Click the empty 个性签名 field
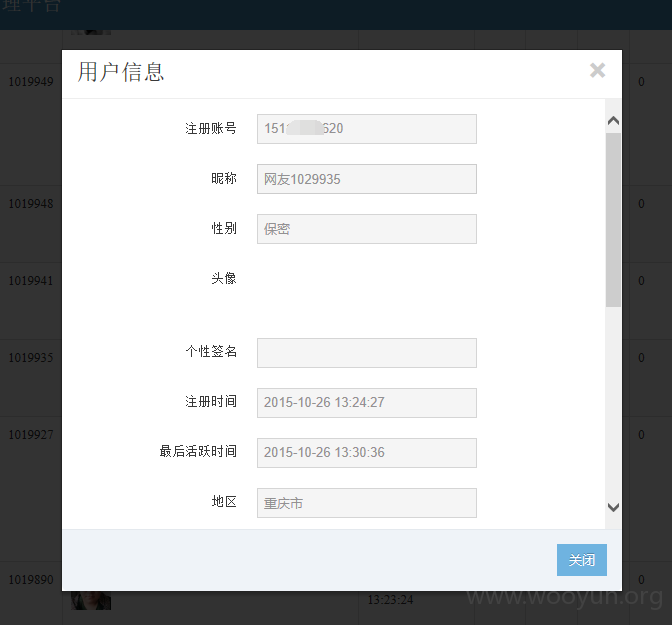This screenshot has height=625, width=672. [x=367, y=353]
